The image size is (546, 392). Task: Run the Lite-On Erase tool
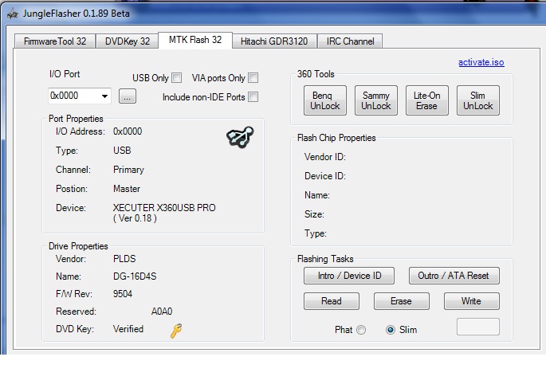(x=427, y=100)
